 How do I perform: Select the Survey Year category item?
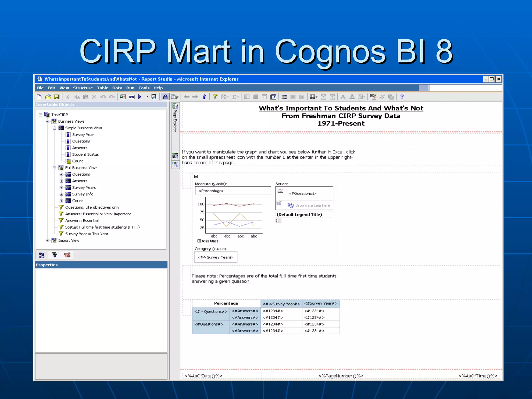[x=216, y=257]
